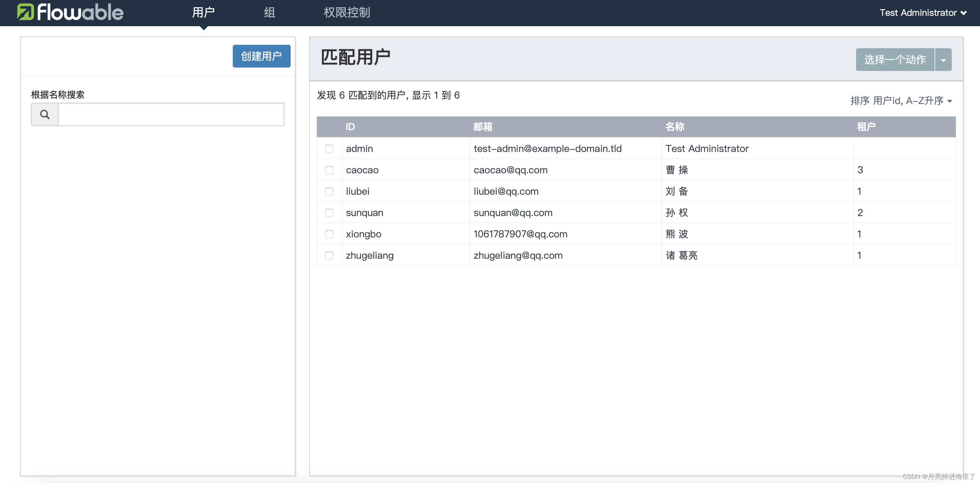
Task: Click the 孙 权 name cell
Action: point(757,212)
